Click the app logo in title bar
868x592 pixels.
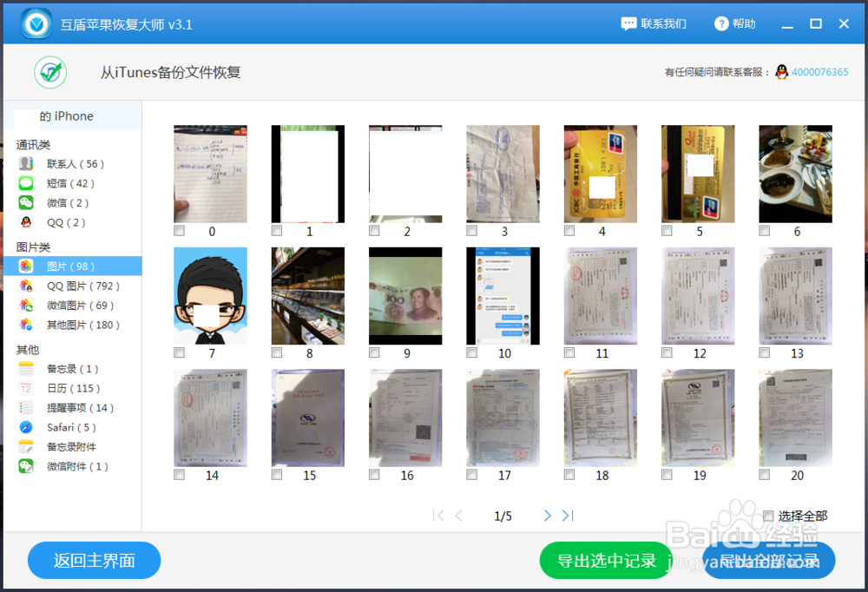pyautogui.click(x=36, y=23)
